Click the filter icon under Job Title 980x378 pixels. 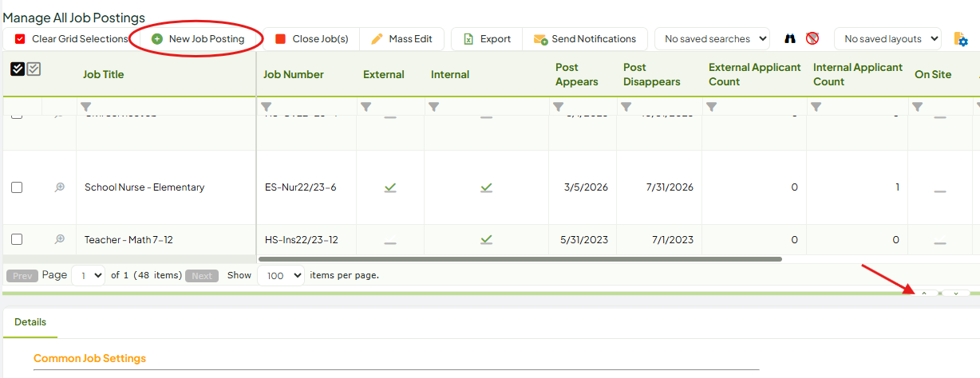(x=86, y=106)
